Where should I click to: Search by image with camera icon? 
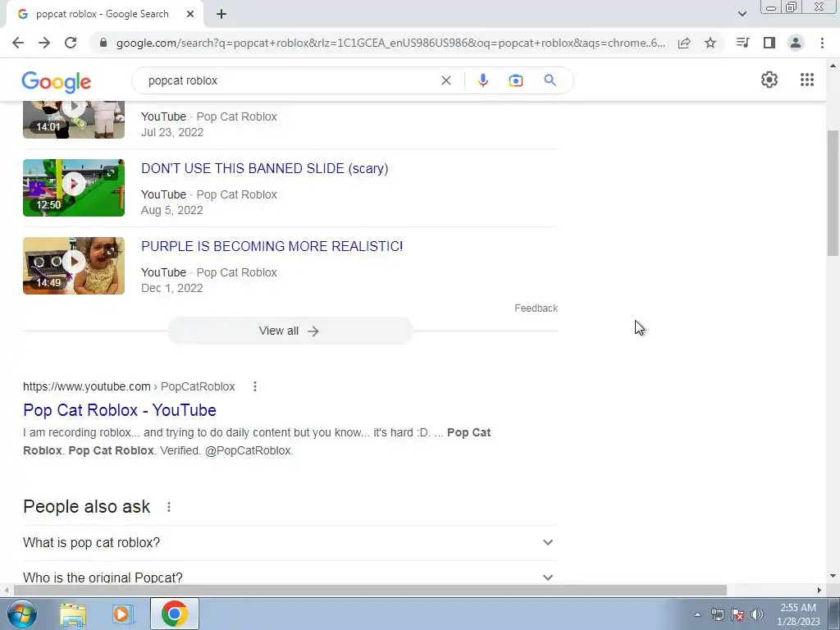(515, 80)
